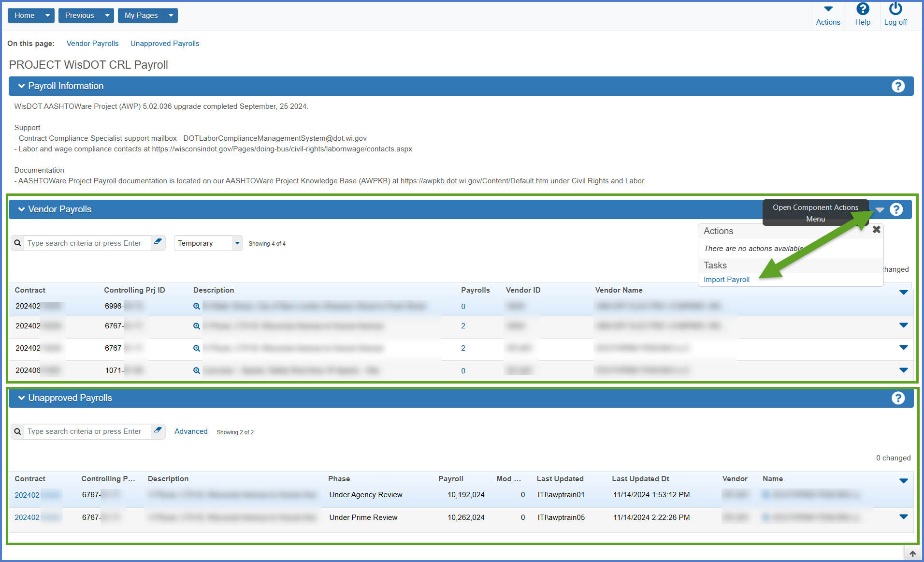924x562 pixels.
Task: Select payroll number 10,262,024 cell
Action: click(x=466, y=518)
